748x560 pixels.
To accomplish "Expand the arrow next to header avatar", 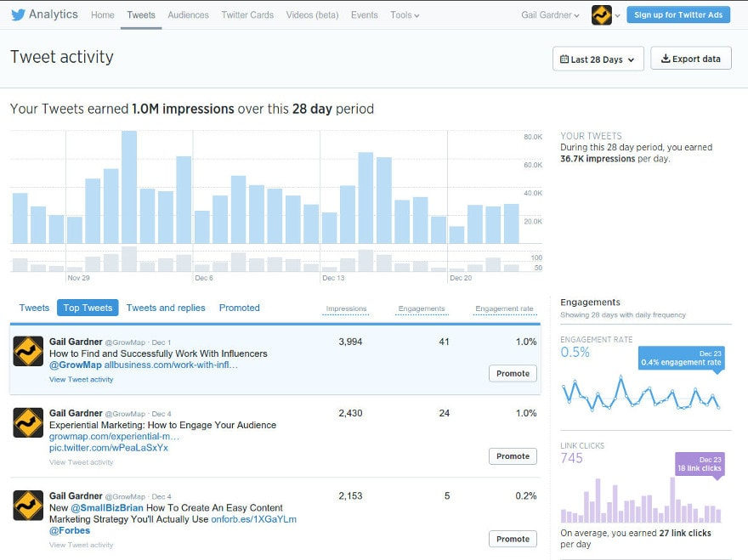I will (617, 16).
